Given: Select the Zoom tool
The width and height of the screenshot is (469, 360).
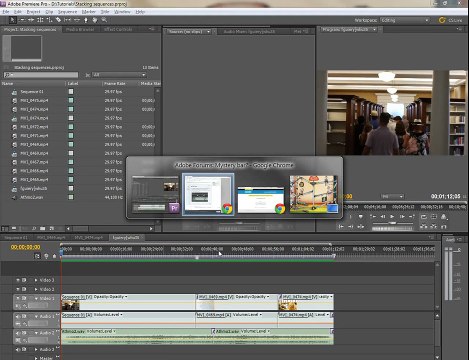Looking at the screenshot, I should click(x=104, y=20).
